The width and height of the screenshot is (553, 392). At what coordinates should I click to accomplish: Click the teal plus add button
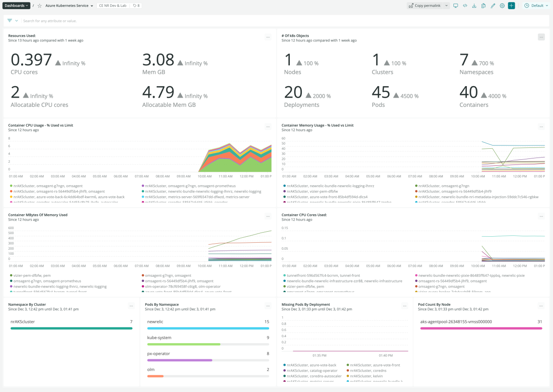coord(512,6)
